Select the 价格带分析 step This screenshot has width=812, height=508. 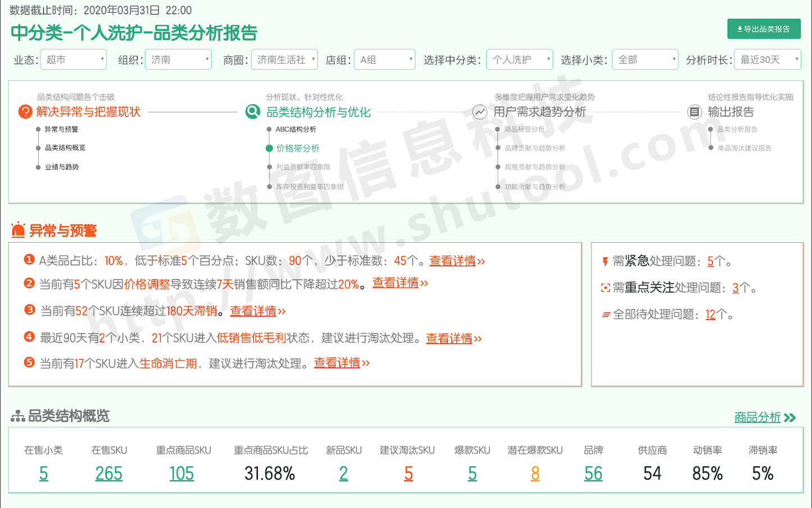(298, 148)
